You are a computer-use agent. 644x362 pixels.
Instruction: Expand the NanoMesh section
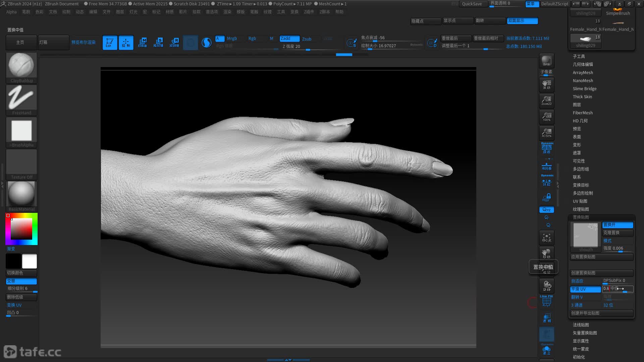583,80
